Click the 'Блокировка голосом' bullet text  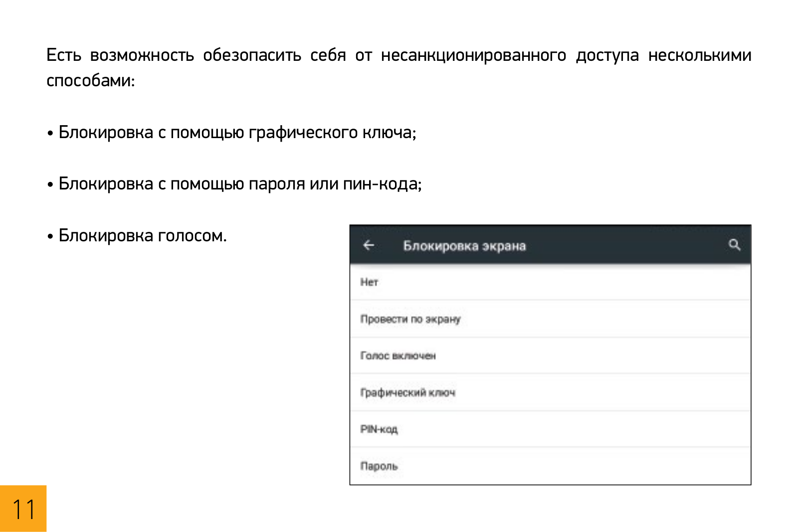(x=143, y=235)
